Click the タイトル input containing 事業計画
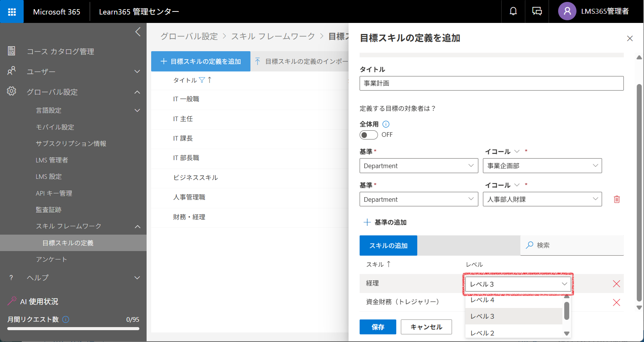 click(492, 83)
